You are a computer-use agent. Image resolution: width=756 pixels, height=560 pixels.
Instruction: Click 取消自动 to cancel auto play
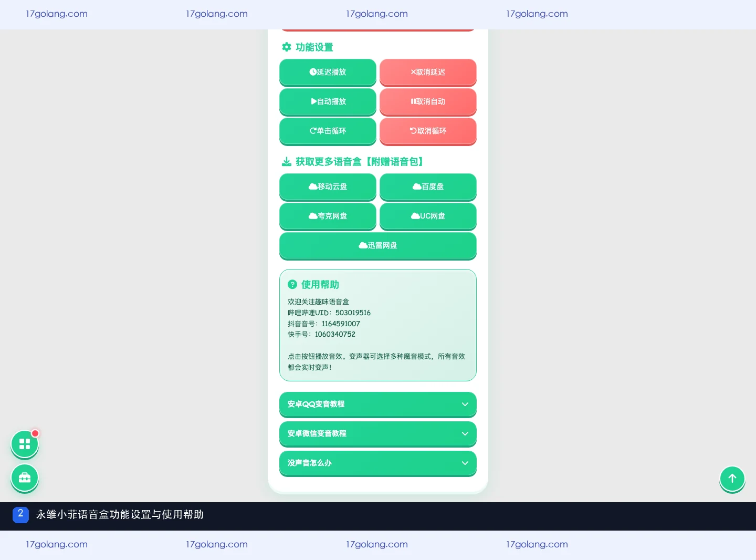[x=428, y=101]
